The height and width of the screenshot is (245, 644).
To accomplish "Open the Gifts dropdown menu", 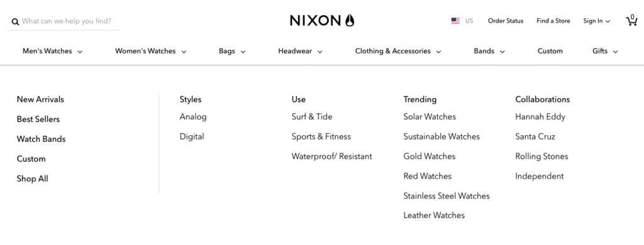I will pyautogui.click(x=605, y=52).
